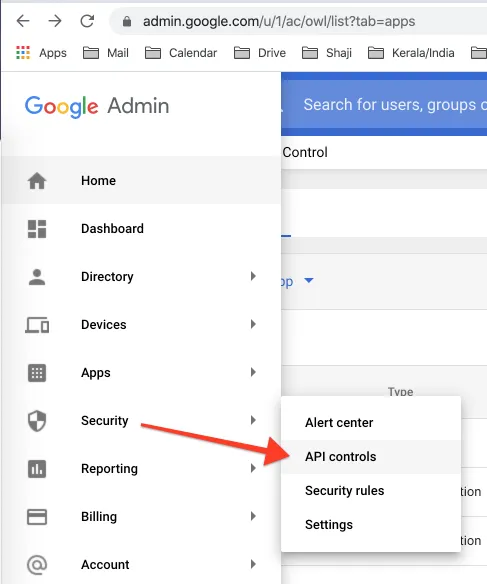Click the Control breadcrumb text

[305, 152]
